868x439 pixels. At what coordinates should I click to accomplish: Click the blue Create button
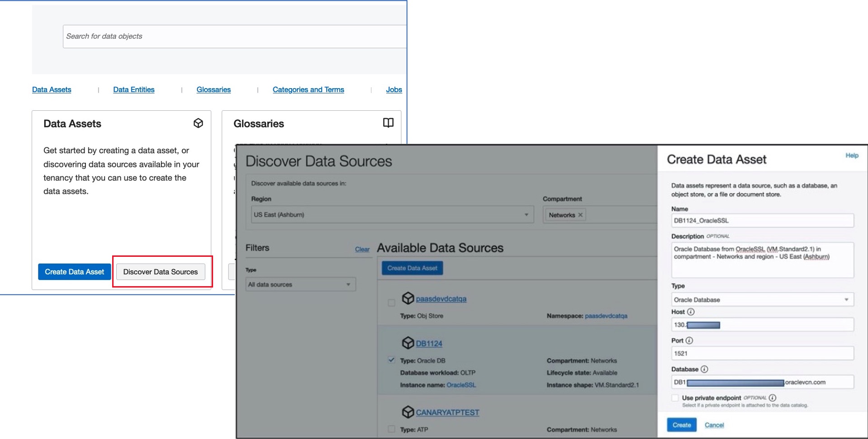pyautogui.click(x=681, y=425)
